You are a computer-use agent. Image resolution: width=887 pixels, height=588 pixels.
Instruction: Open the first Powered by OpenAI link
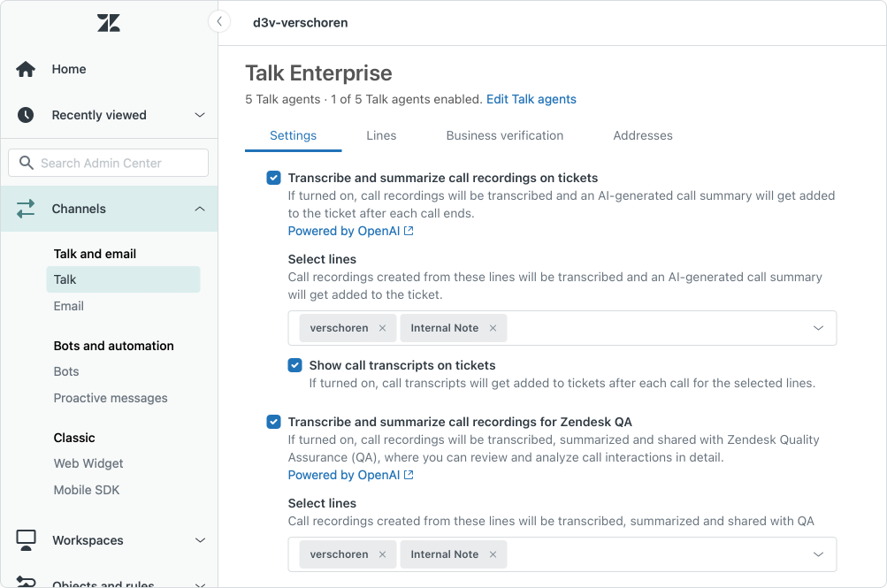pos(350,231)
